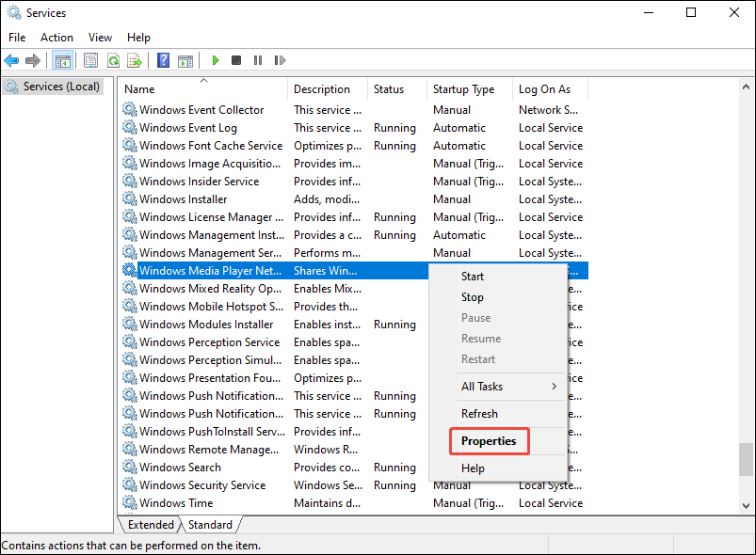Stop the service using the stop icon

tap(237, 60)
